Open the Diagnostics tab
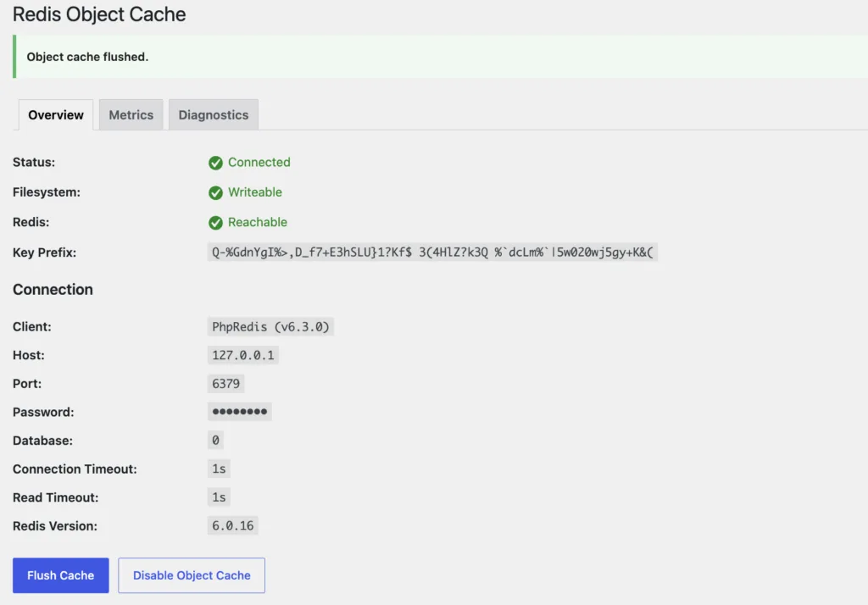This screenshot has height=605, width=868. coord(213,114)
